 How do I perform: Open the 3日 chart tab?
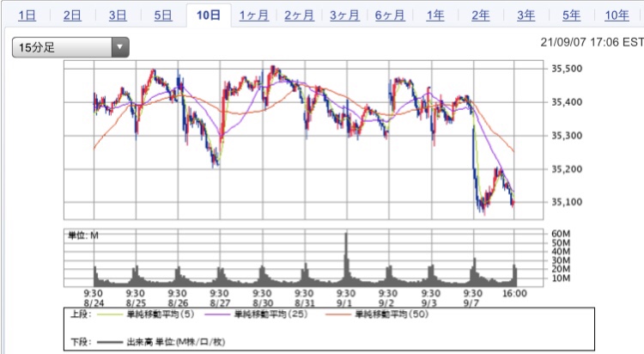tap(118, 15)
